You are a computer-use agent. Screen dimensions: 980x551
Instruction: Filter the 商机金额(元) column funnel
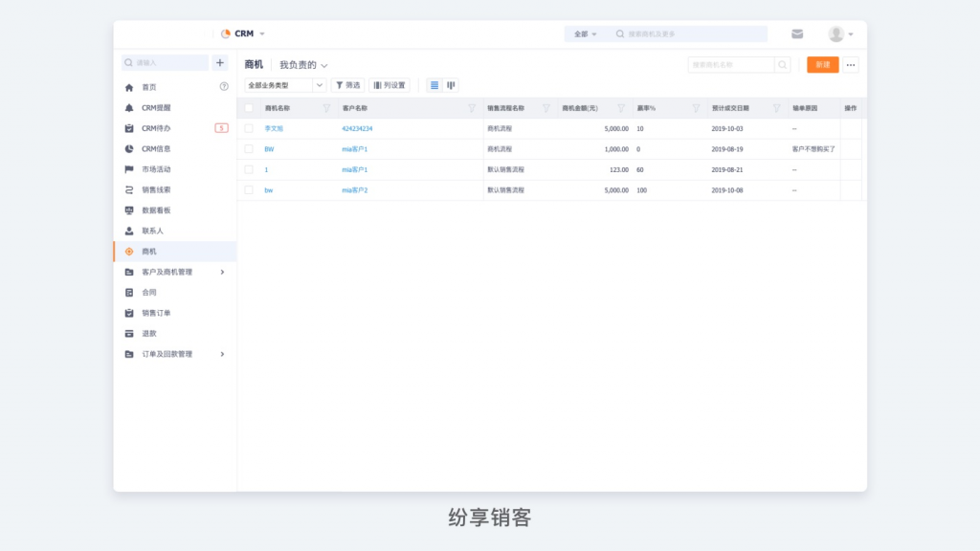point(620,108)
